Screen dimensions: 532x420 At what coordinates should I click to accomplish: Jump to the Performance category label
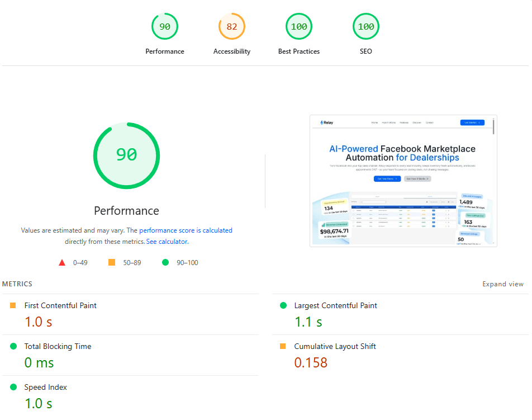[x=164, y=51]
